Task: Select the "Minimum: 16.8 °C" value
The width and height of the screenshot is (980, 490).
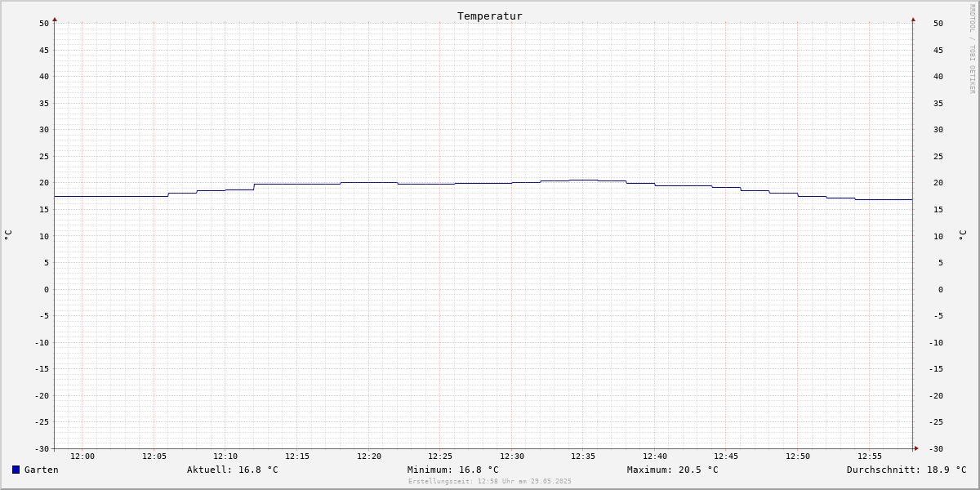Action: (453, 470)
